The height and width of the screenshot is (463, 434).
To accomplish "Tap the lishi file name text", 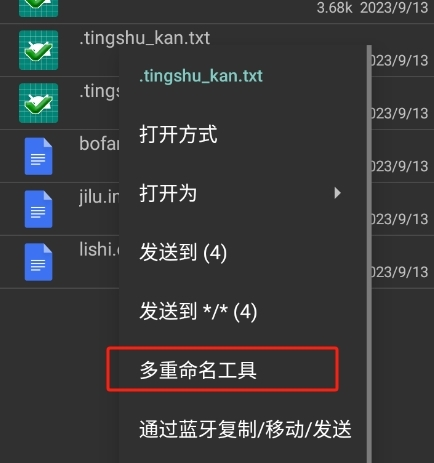I will click(x=99, y=249).
